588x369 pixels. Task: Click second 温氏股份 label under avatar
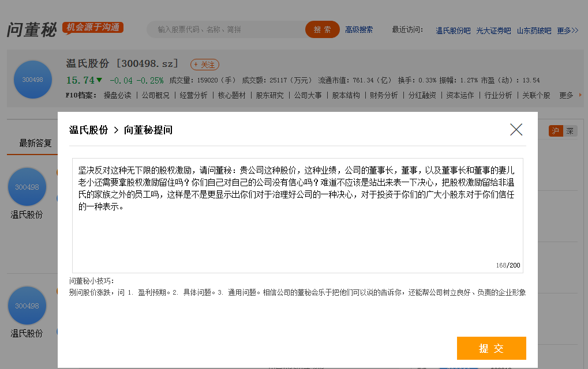tap(27, 333)
